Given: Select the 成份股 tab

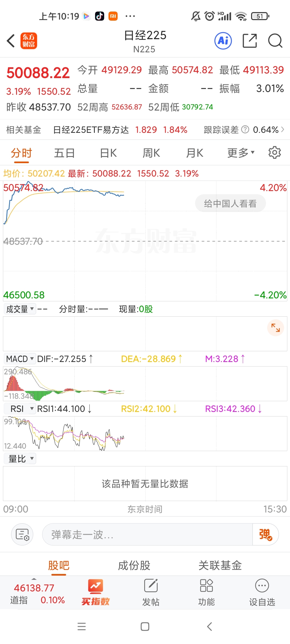Looking at the screenshot, I should 134,566.
